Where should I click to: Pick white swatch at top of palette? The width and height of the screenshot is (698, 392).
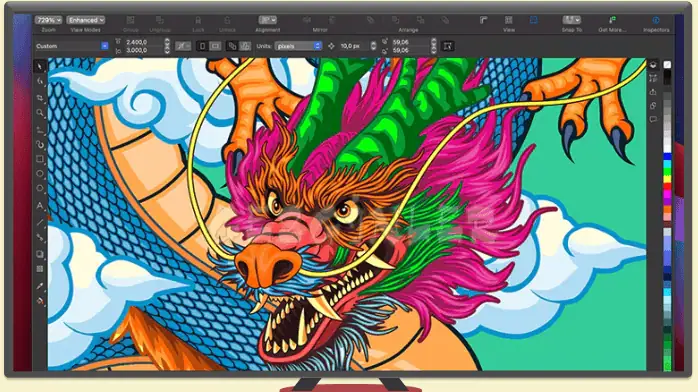(667, 65)
